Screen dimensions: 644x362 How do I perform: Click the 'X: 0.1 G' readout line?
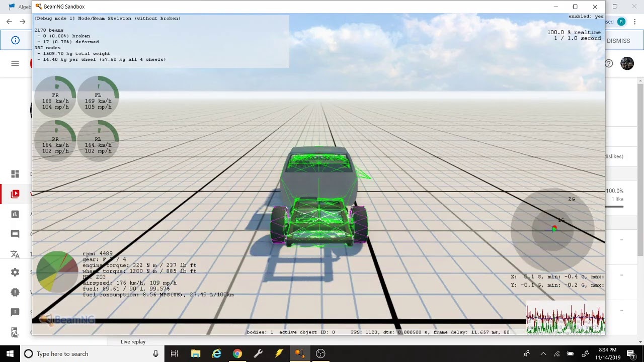(557, 277)
